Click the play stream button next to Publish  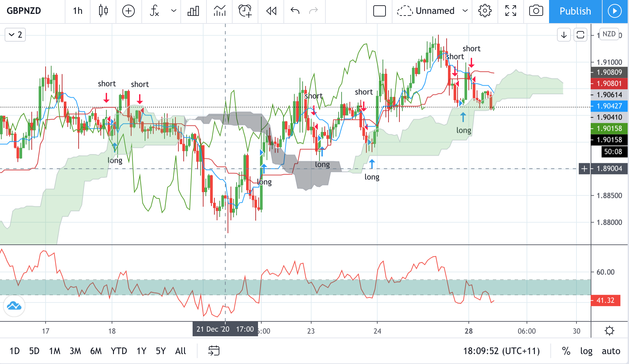(615, 11)
